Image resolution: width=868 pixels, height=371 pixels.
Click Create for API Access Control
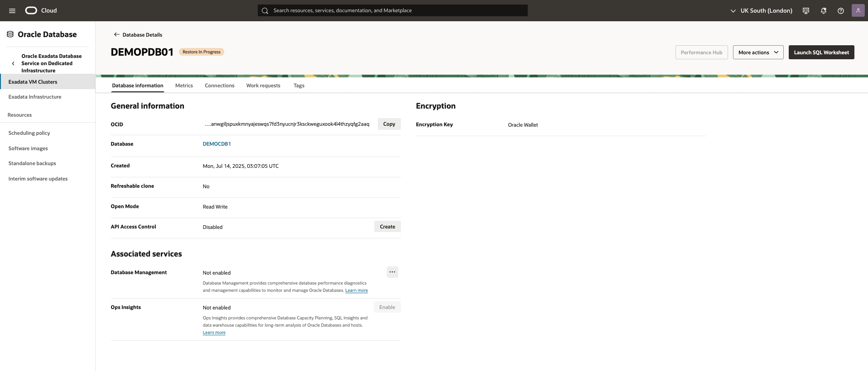pos(387,227)
